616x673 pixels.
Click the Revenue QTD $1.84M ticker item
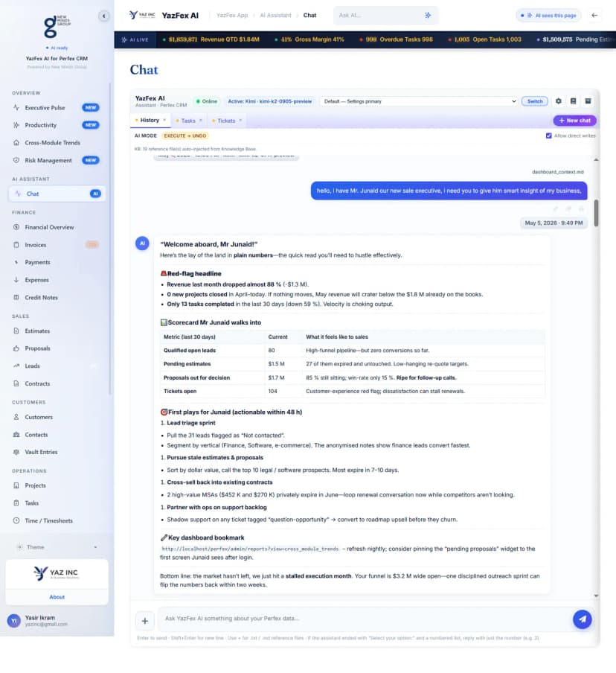pos(211,40)
